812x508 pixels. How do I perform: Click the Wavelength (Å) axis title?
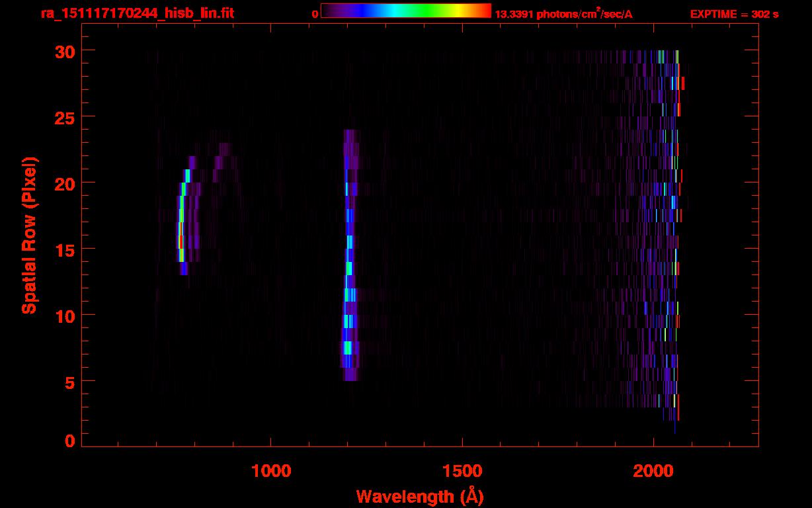420,496
